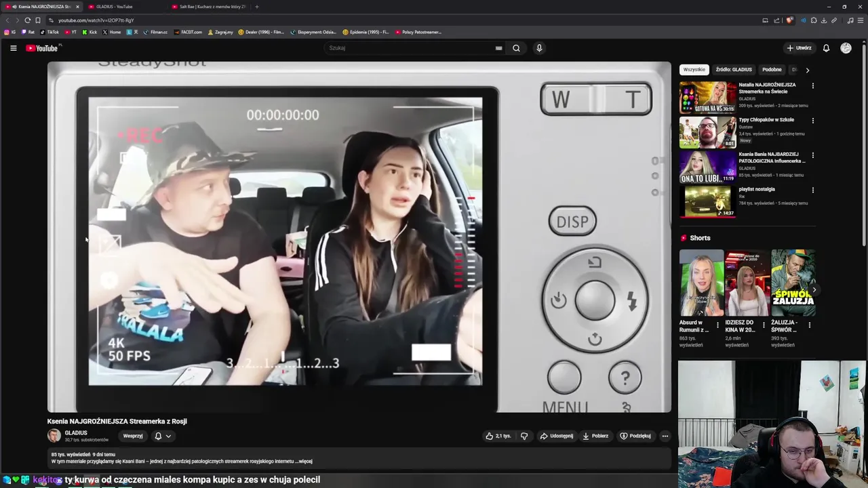Open IDZIESZ DO KINA short
Image resolution: width=868 pixels, height=488 pixels.
747,283
